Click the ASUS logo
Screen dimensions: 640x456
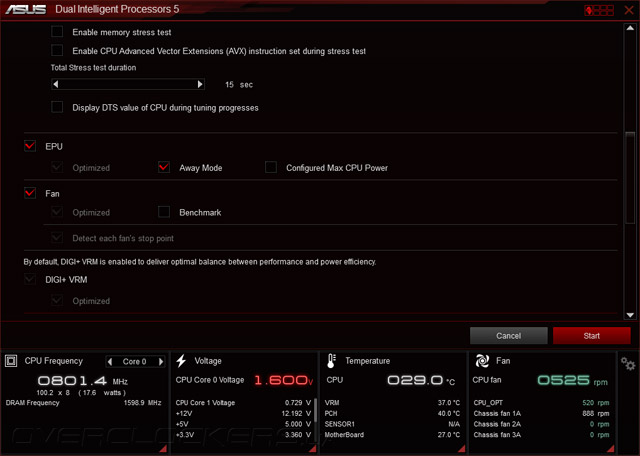click(25, 9)
